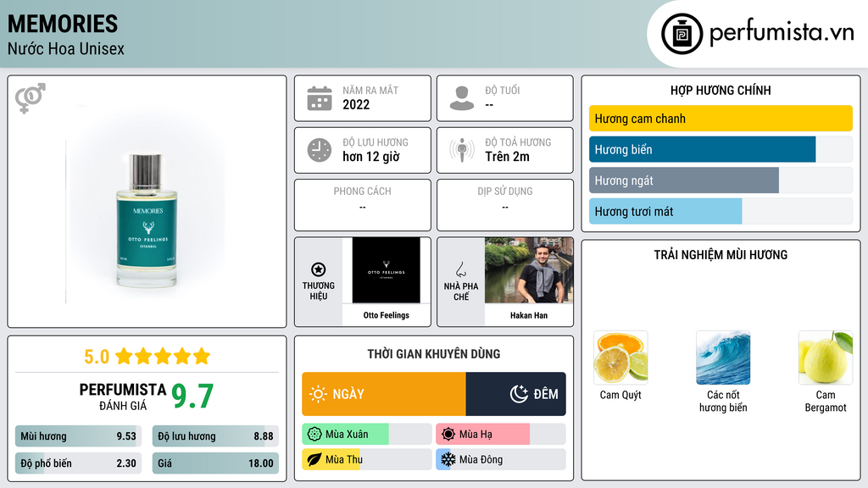868x488 pixels.
Task: Click the Mùa Đông season bar
Action: (501, 460)
